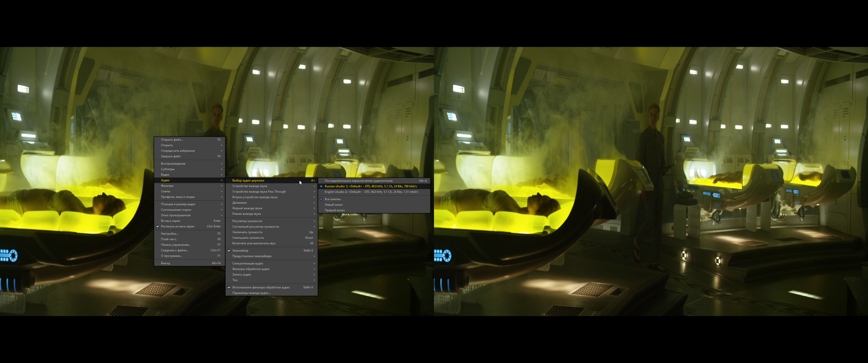Uncheck 'Использовать фильтры обработки аудио'
The image size is (868, 363).
261,287
